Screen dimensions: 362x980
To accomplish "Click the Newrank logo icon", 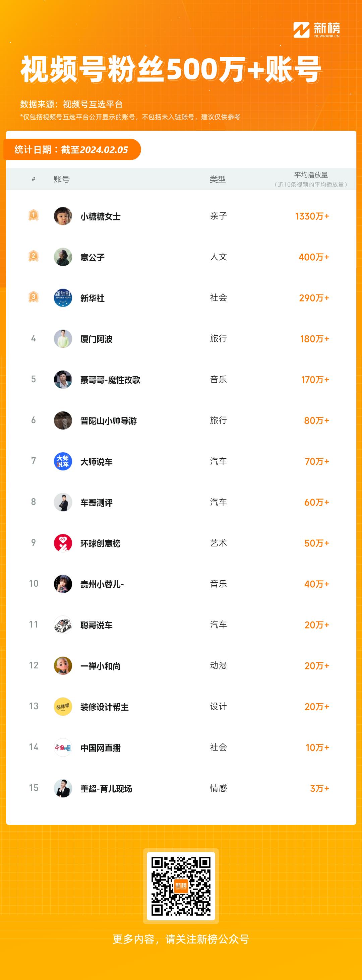I will (301, 30).
